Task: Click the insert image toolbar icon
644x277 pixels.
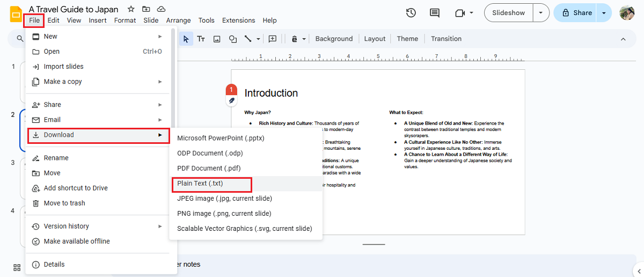Action: [217, 39]
